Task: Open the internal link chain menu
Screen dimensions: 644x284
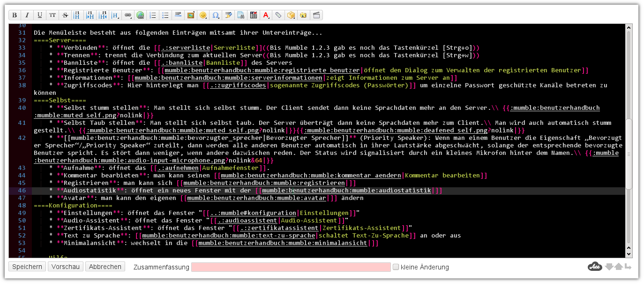Action: (x=127, y=15)
